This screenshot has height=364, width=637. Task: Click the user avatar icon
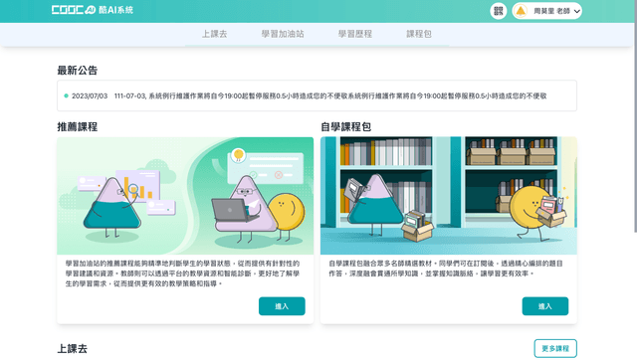(521, 11)
